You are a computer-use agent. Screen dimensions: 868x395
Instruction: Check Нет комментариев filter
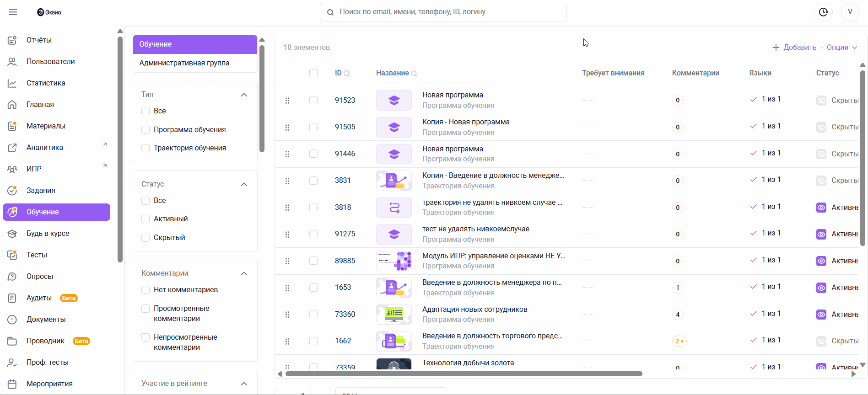[146, 290]
